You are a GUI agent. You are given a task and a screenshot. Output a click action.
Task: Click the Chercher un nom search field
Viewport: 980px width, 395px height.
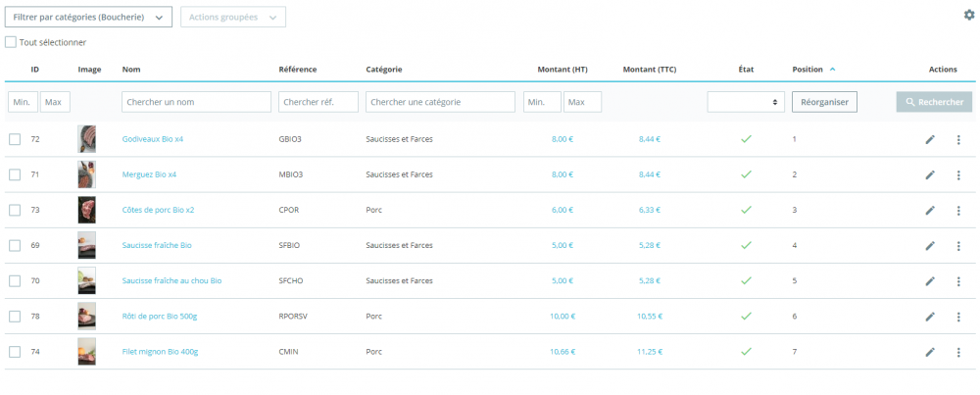pos(196,102)
